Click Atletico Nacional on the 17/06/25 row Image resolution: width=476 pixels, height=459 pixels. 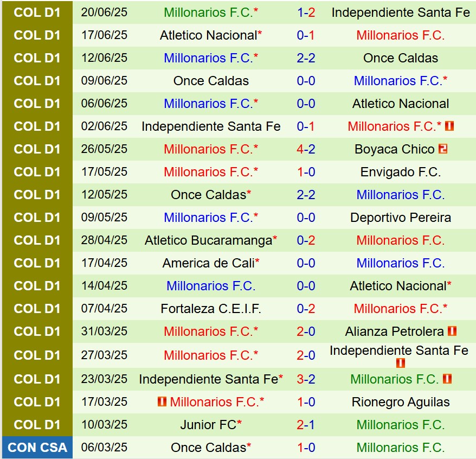coord(208,35)
